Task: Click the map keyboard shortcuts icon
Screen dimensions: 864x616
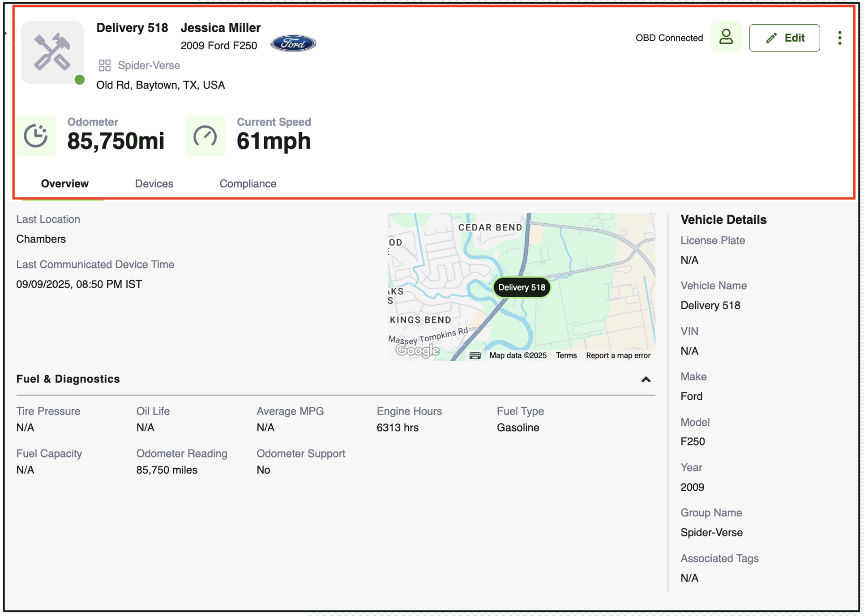Action: tap(475, 355)
